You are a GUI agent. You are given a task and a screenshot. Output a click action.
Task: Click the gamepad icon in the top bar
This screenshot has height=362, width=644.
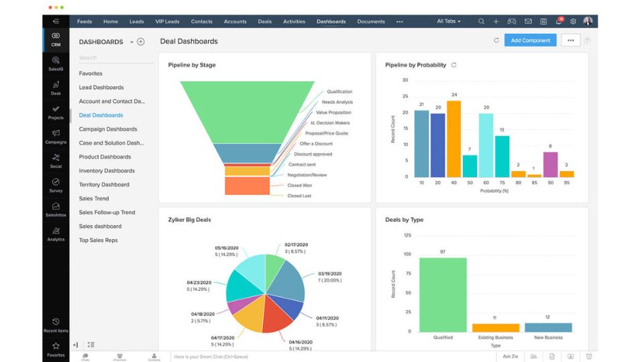512,21
